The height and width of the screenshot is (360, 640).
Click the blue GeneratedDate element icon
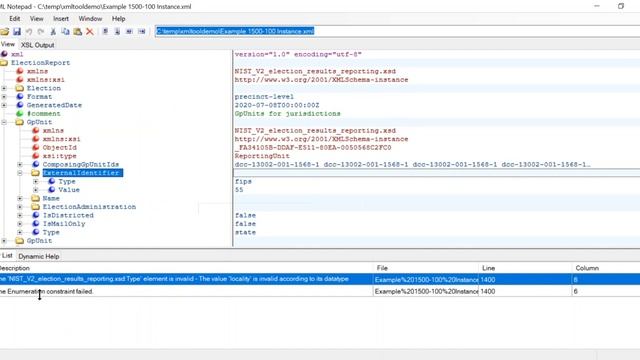point(20,105)
